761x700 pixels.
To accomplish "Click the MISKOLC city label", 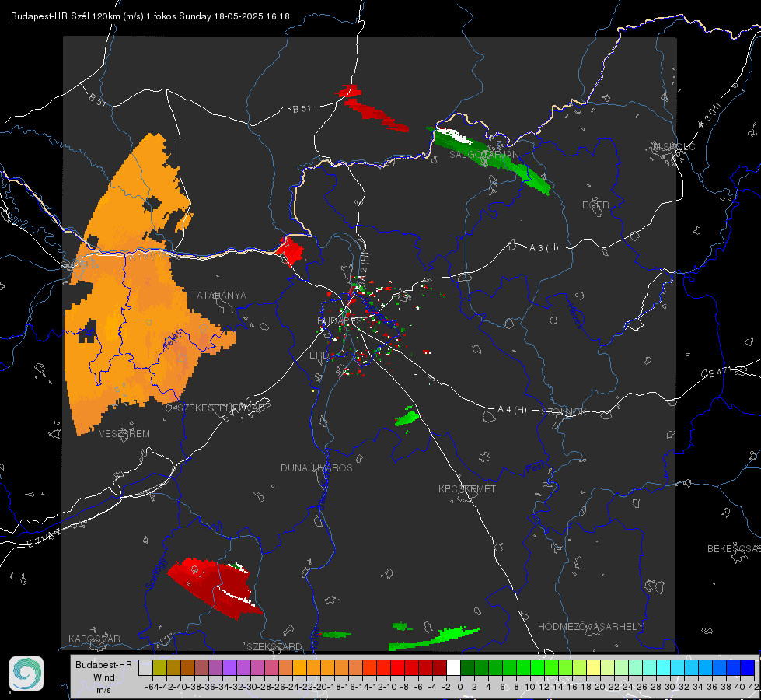I will (x=674, y=147).
